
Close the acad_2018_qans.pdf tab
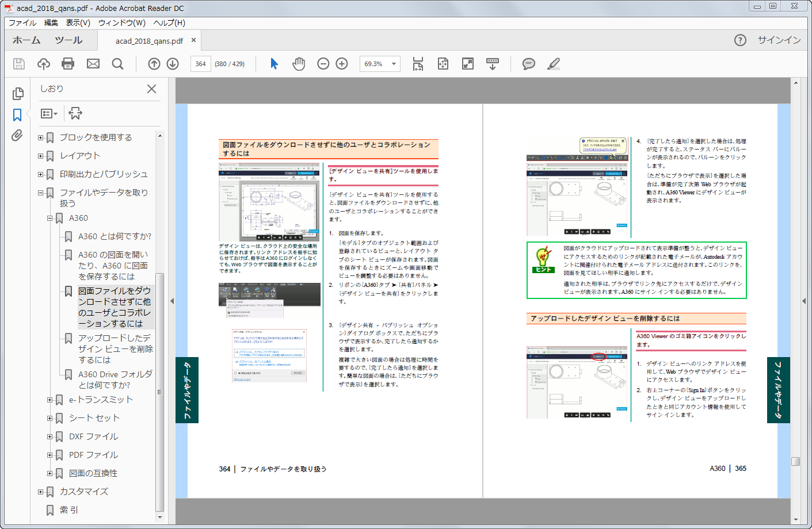pos(193,40)
